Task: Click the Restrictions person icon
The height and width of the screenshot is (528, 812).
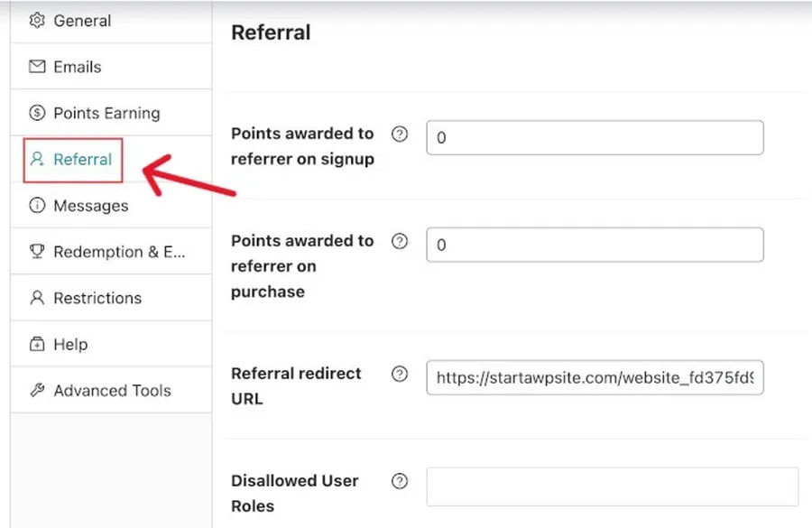Action: click(35, 298)
